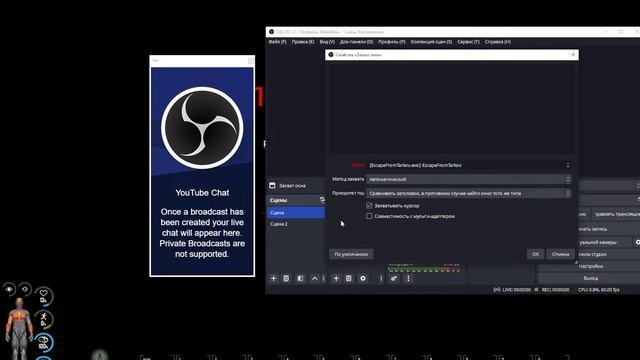Open the Док-панели menu

click(x=356, y=42)
